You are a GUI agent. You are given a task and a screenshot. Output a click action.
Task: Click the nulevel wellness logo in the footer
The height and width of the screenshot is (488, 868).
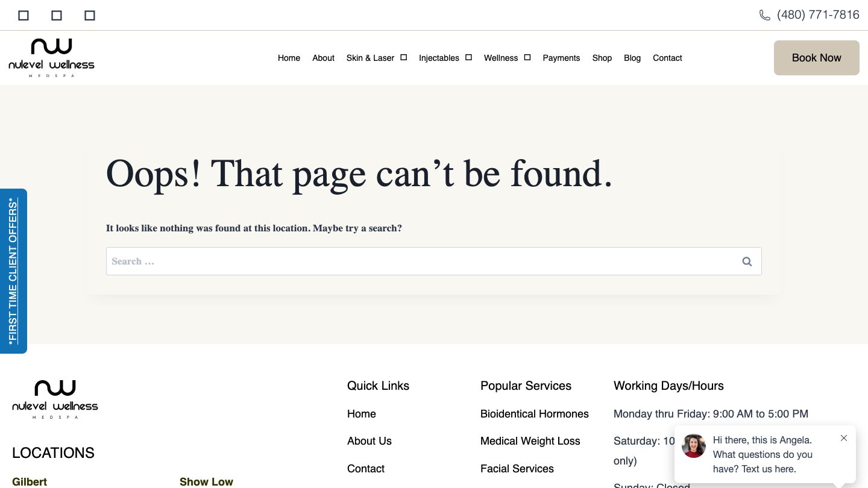(x=55, y=399)
